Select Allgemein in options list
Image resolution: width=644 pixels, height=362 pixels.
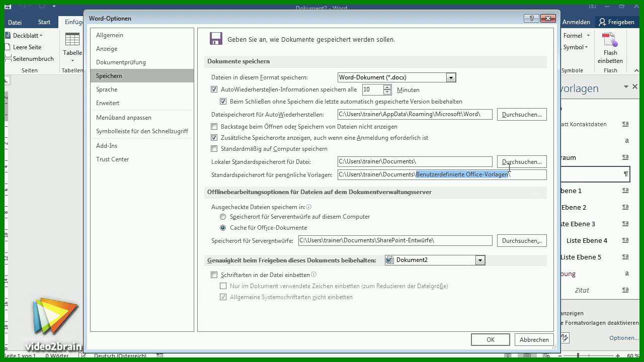click(x=142, y=35)
